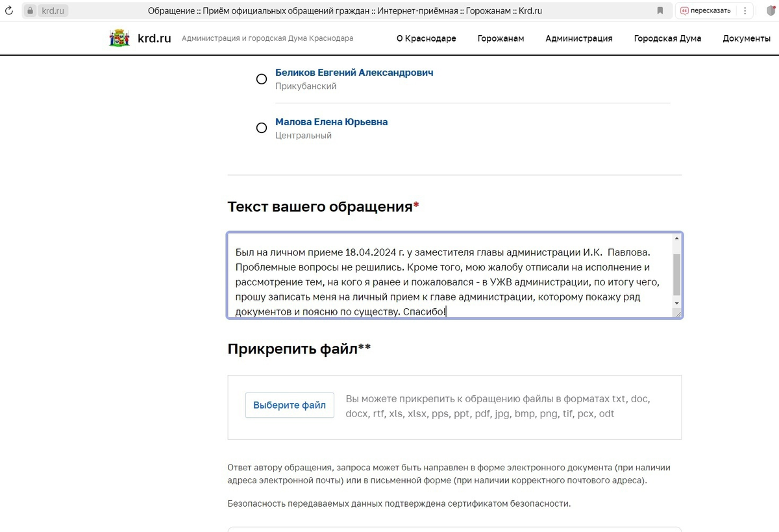Viewport: 779px width, 532px height.
Task: Click the Krasnodar coat of arms logo
Action: point(119,38)
